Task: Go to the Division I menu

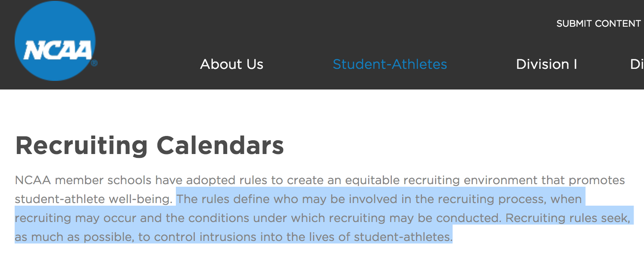Action: (546, 64)
